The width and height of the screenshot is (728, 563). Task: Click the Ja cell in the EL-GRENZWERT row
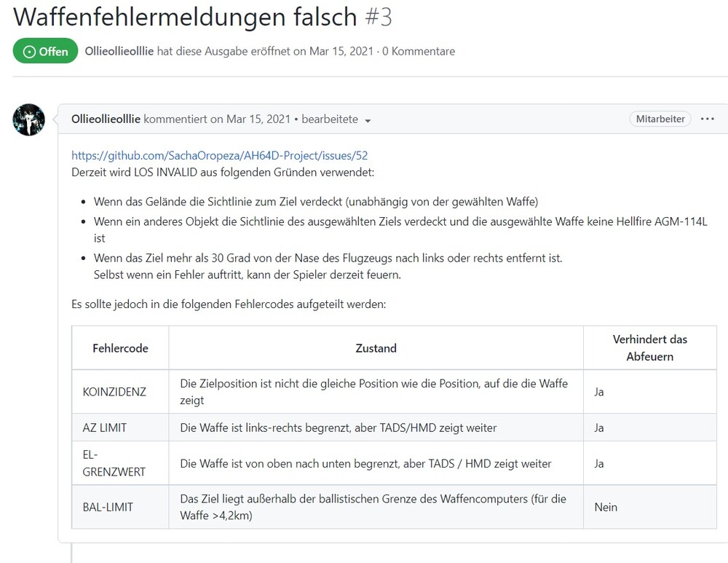coord(650,463)
